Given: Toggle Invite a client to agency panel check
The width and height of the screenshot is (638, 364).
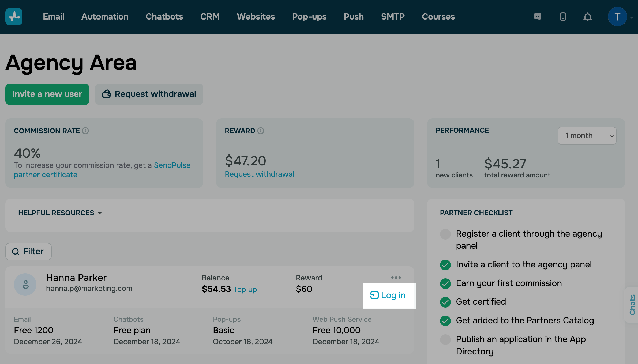Looking at the screenshot, I should click(x=445, y=265).
